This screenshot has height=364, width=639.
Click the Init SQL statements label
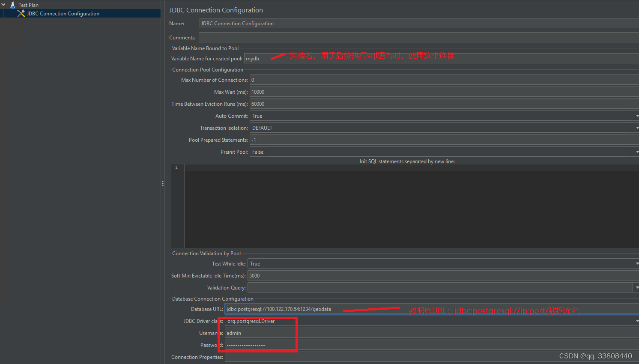coord(407,161)
